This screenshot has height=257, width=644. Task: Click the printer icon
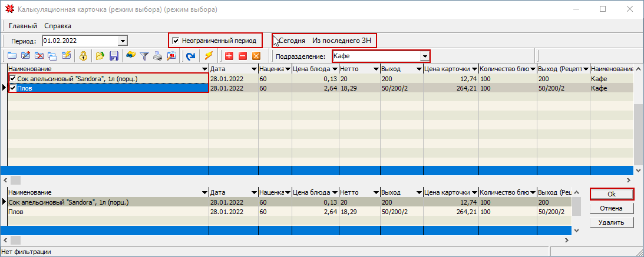point(157,56)
